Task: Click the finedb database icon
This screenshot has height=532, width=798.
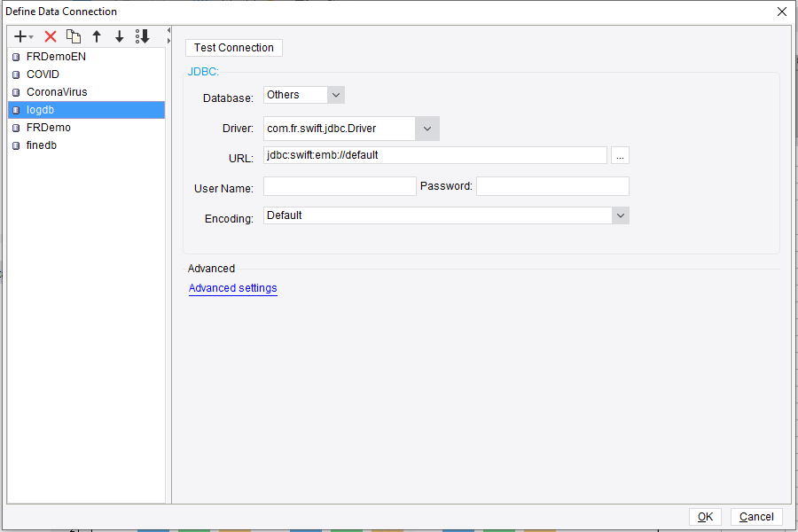Action: point(16,145)
